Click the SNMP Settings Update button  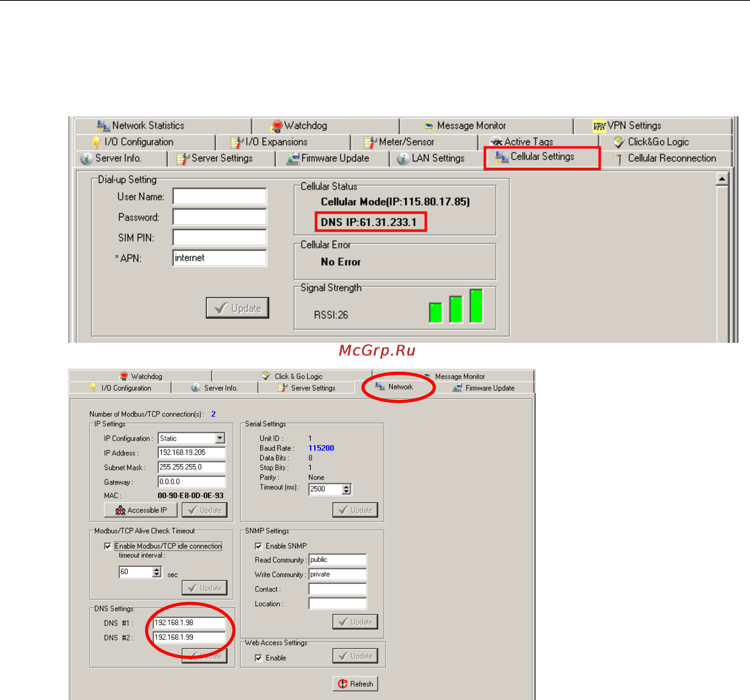[355, 622]
